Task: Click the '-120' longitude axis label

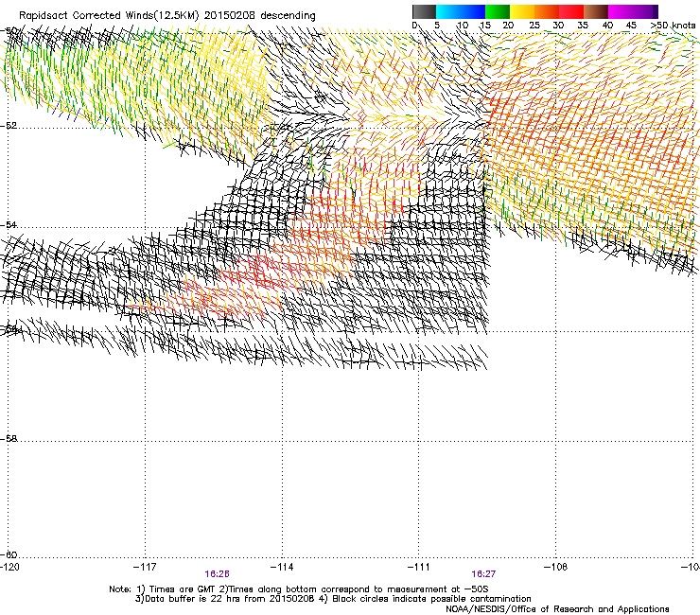Action: pyautogui.click(x=9, y=567)
